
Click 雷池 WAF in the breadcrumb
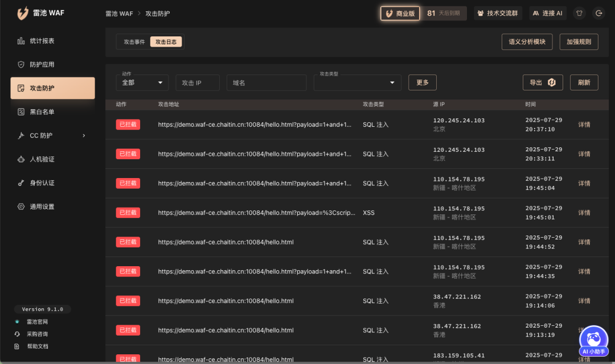tap(119, 14)
